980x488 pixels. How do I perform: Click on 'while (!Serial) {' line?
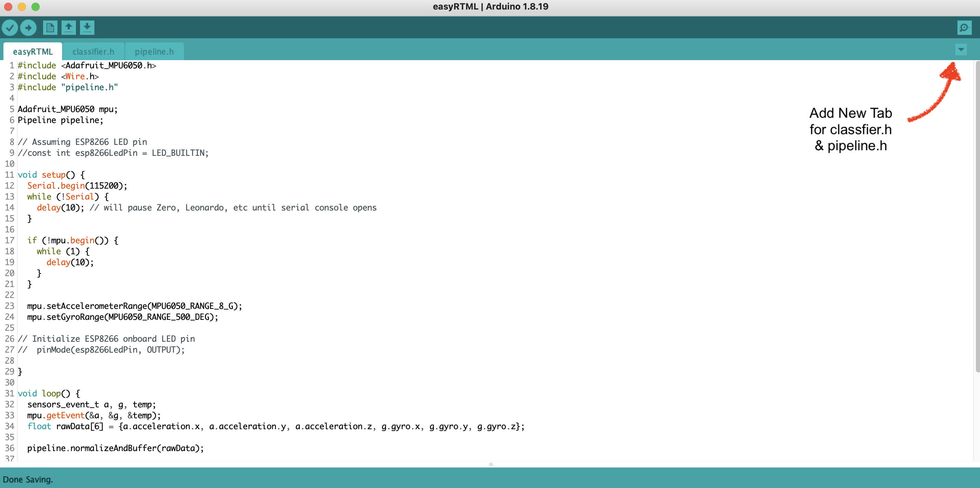pyautogui.click(x=68, y=197)
